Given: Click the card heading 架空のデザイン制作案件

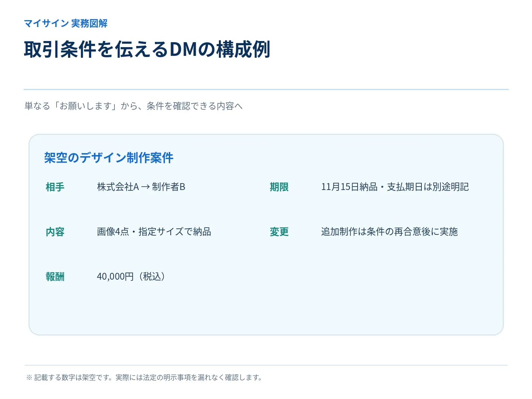Looking at the screenshot, I should [109, 158].
